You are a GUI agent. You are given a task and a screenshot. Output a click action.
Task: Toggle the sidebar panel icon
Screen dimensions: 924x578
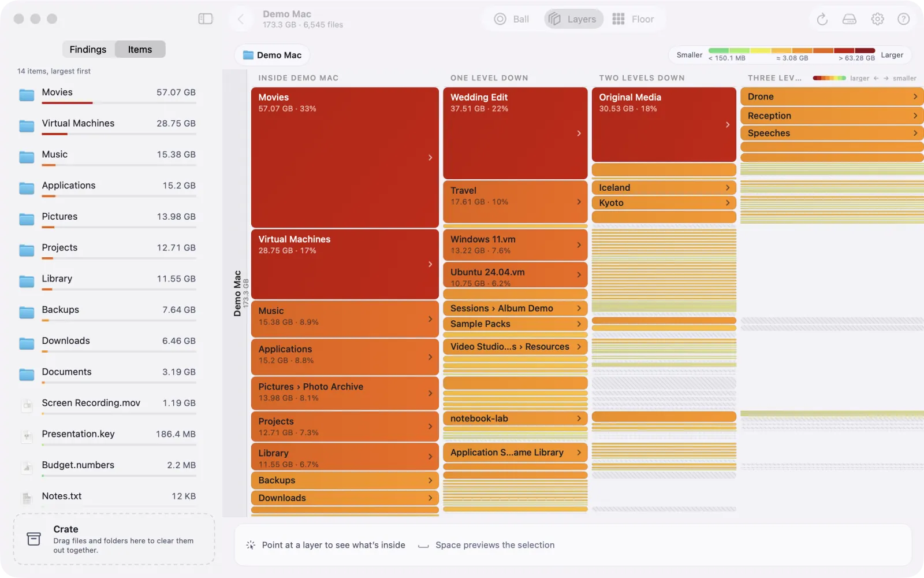coord(206,19)
